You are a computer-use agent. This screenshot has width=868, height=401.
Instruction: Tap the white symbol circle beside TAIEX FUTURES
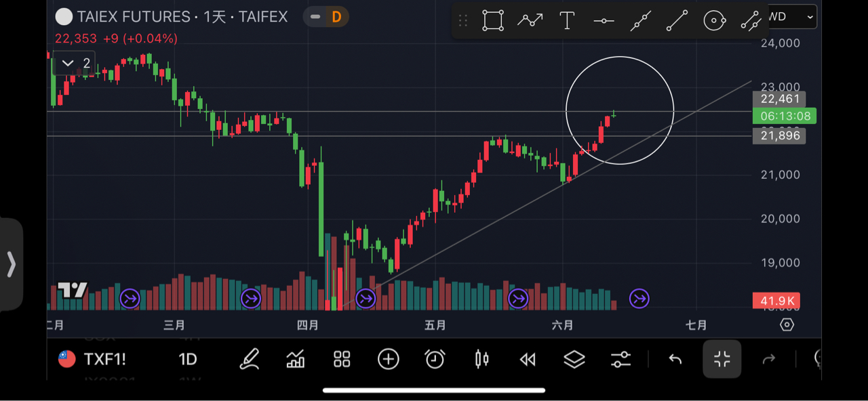(64, 17)
